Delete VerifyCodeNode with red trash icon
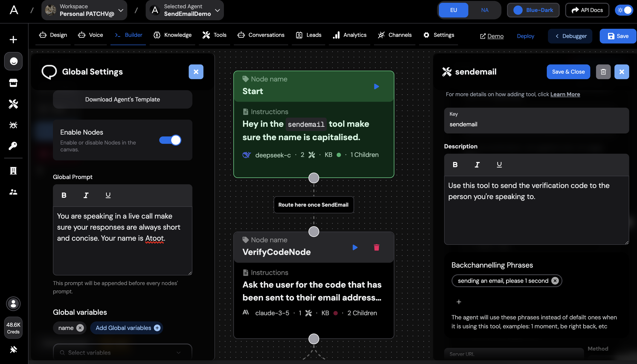637x364 pixels. click(x=376, y=248)
